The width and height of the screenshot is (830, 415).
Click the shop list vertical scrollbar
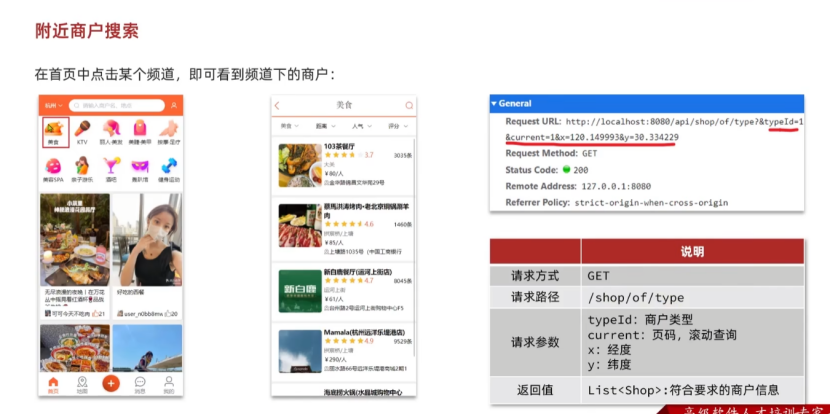414,249
